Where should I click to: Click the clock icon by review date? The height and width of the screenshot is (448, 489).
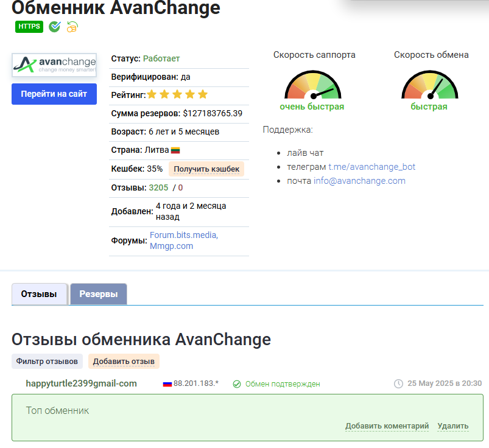point(398,383)
